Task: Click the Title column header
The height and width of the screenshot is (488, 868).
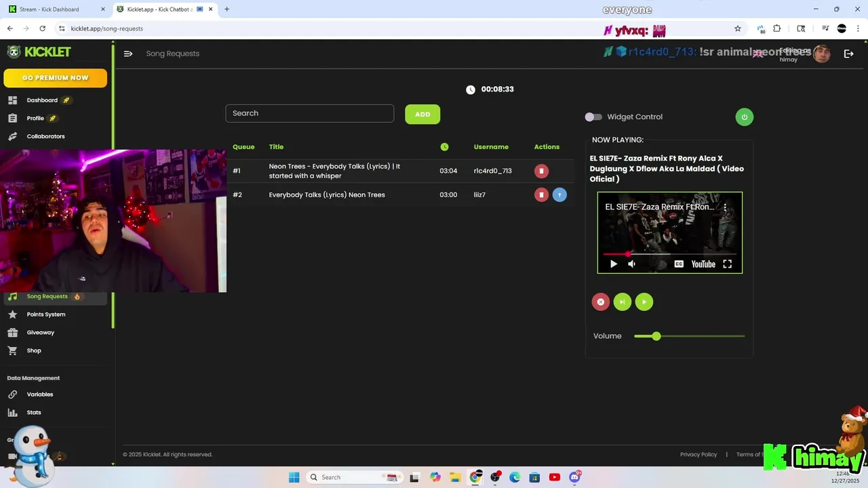Action: (x=276, y=147)
